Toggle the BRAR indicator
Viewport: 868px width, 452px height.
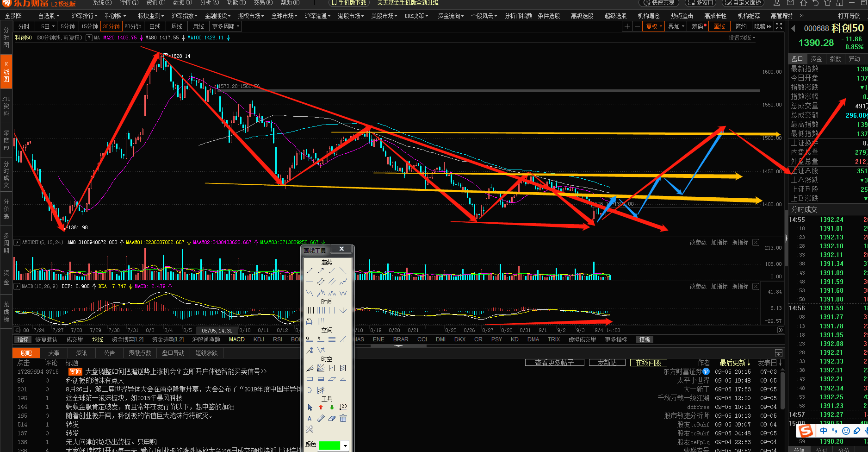pos(401,339)
